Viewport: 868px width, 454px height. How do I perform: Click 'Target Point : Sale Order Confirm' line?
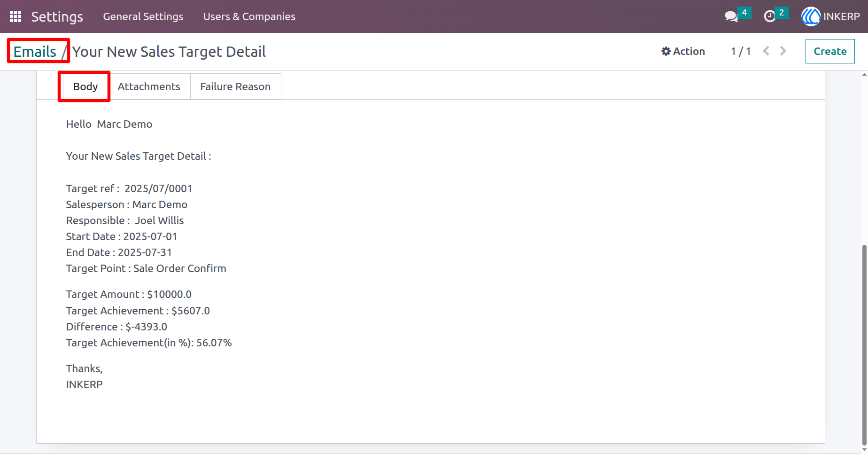point(146,268)
